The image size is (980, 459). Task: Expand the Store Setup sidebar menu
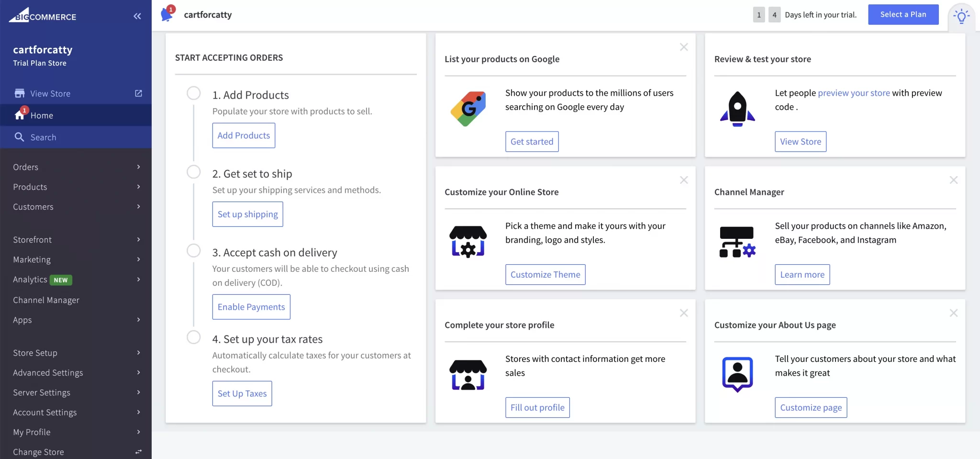pos(76,353)
